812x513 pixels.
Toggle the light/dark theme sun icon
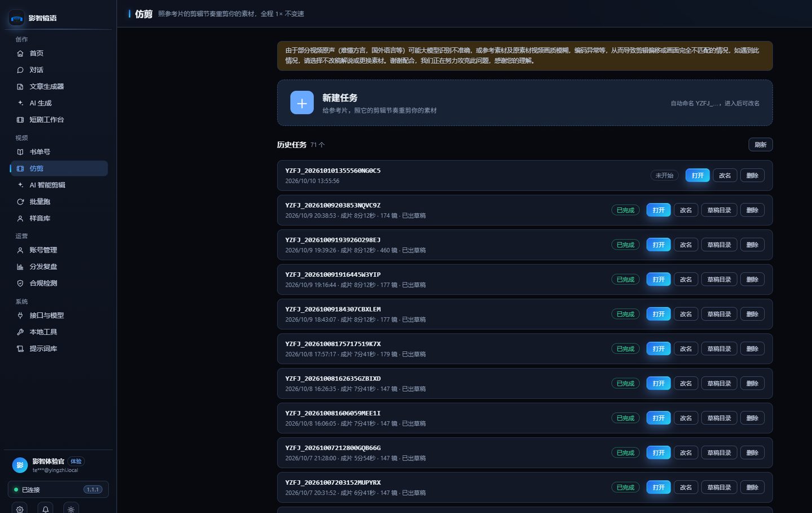point(71,509)
